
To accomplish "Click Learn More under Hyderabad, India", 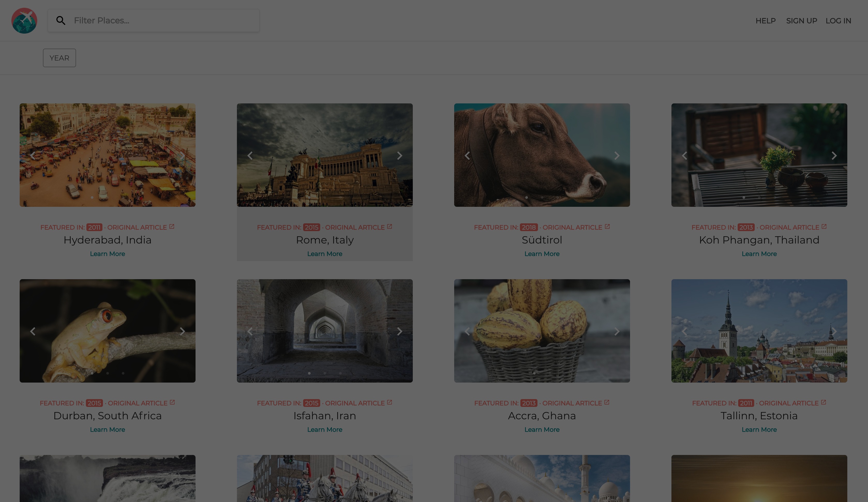I will click(x=108, y=254).
